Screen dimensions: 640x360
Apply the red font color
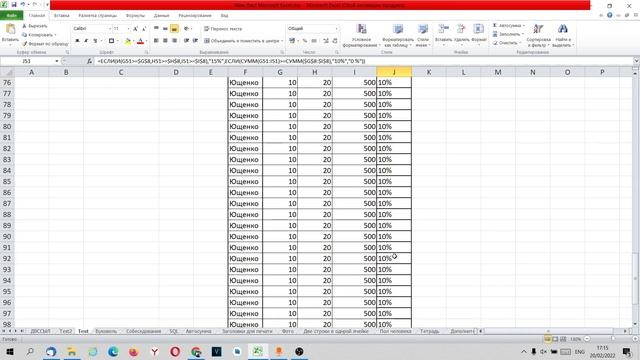pos(140,41)
